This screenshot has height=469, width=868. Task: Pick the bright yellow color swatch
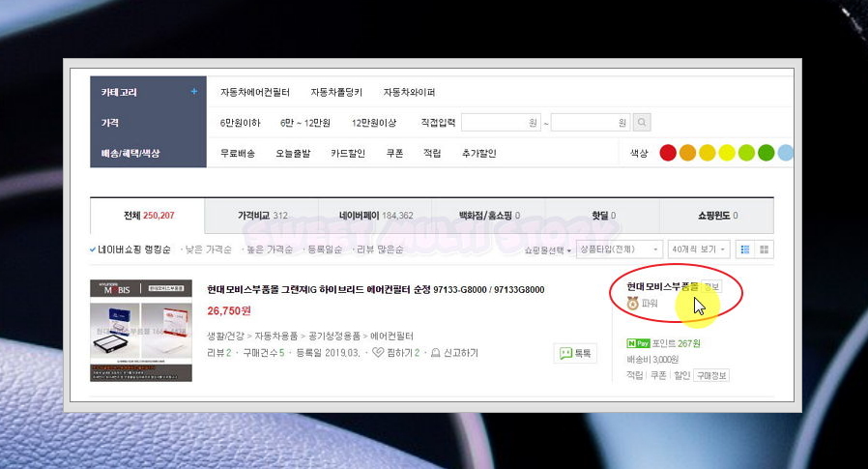click(727, 153)
